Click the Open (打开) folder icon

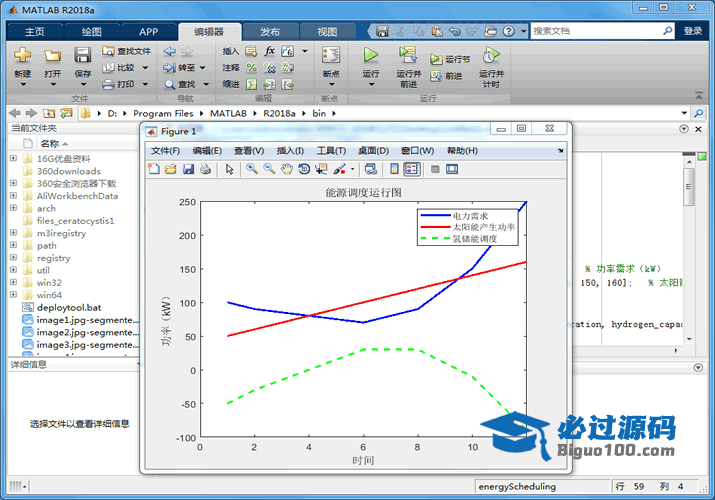point(52,56)
